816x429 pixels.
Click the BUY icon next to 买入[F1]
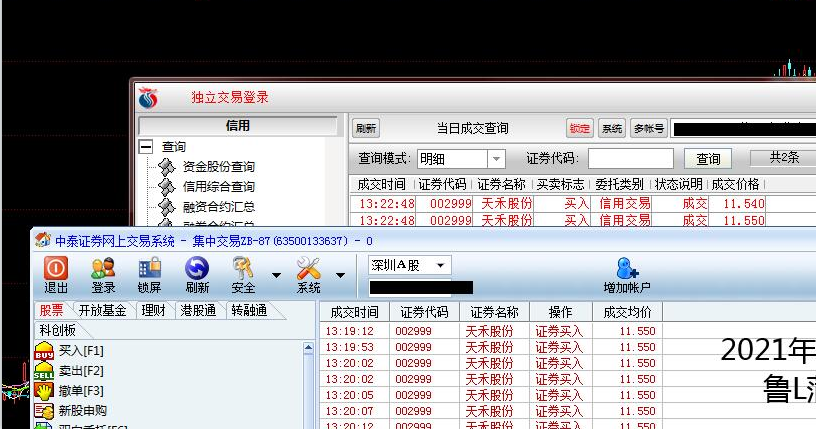(x=44, y=351)
